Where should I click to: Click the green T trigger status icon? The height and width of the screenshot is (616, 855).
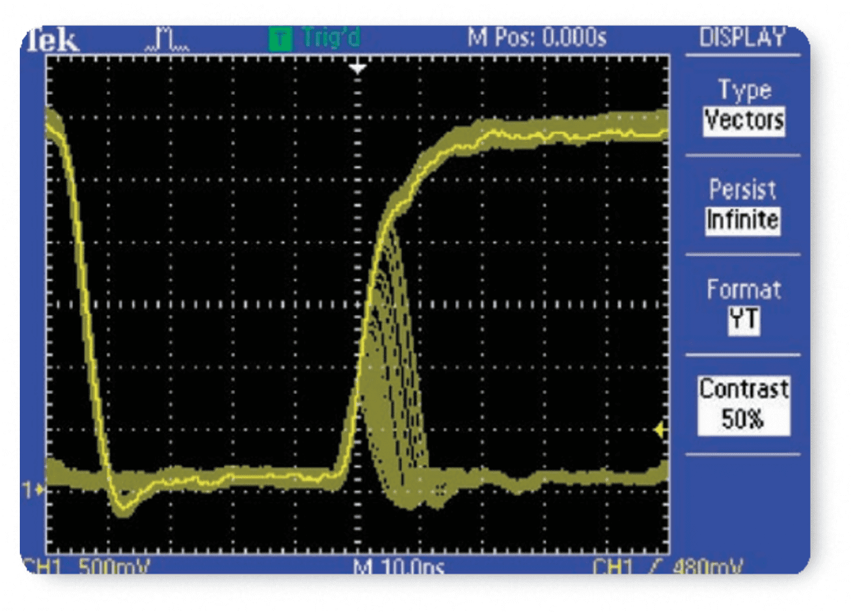280,39
